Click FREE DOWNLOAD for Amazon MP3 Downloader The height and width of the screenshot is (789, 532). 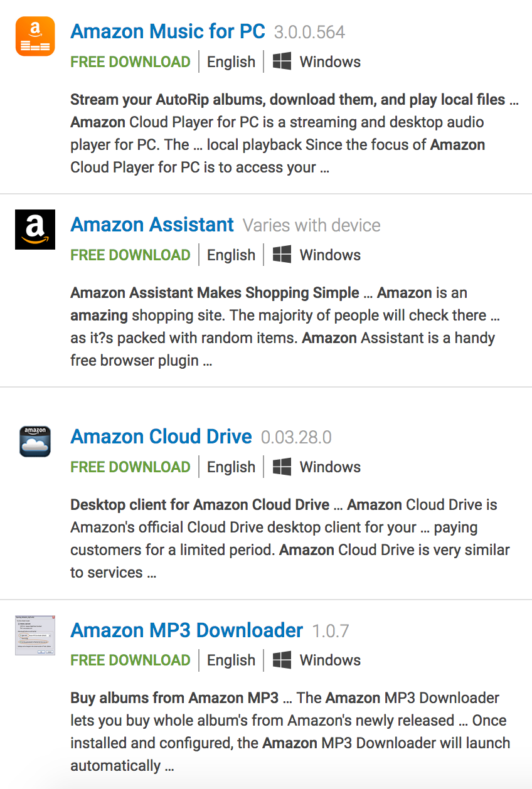tap(130, 659)
